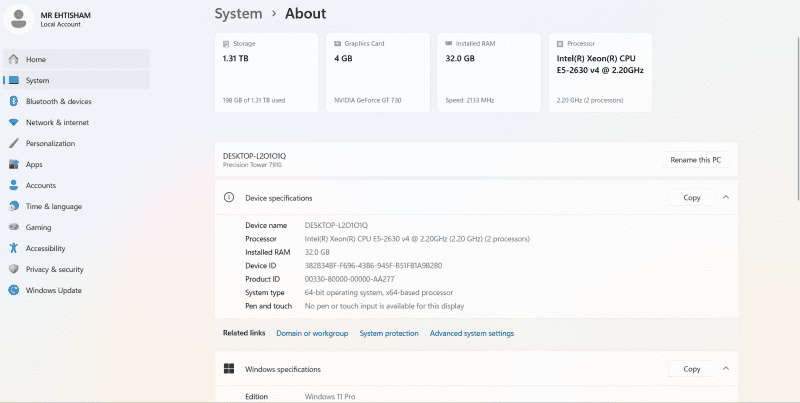800x403 pixels.
Task: Collapse the Windows specifications section chevron
Action: tap(726, 369)
